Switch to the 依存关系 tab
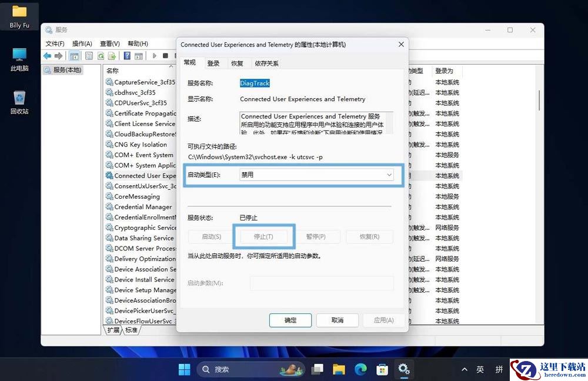 pyautogui.click(x=266, y=63)
